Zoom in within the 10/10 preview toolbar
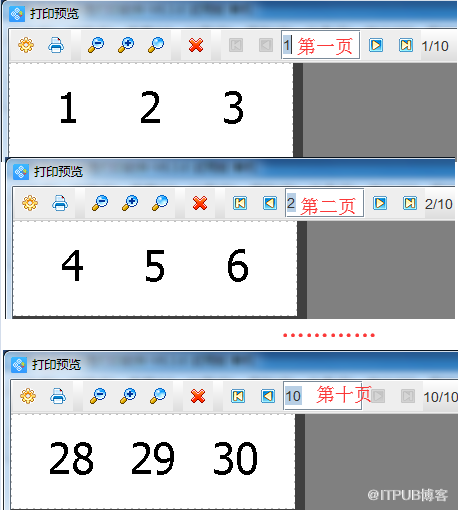This screenshot has width=458, height=510. pyautogui.click(x=128, y=396)
